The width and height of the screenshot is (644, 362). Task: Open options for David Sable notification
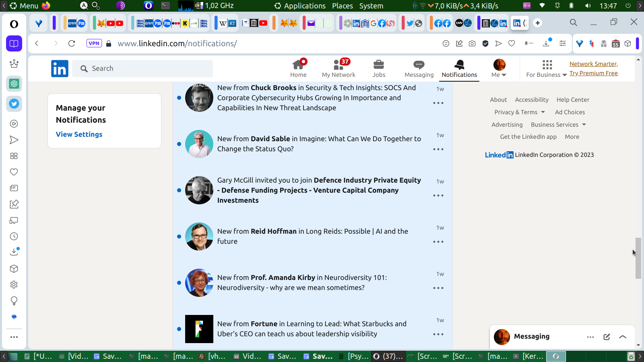click(438, 149)
